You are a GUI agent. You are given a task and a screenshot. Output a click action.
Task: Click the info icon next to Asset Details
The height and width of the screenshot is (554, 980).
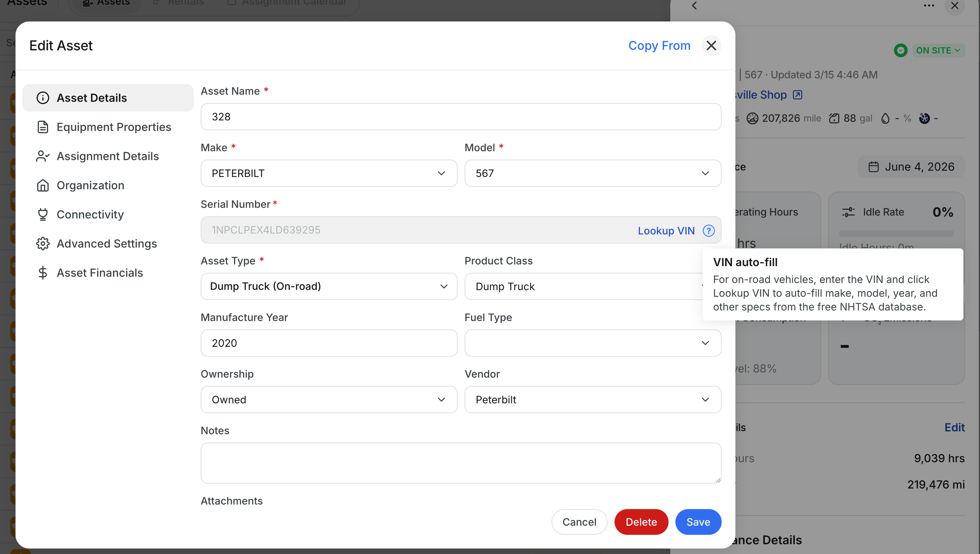click(x=43, y=98)
